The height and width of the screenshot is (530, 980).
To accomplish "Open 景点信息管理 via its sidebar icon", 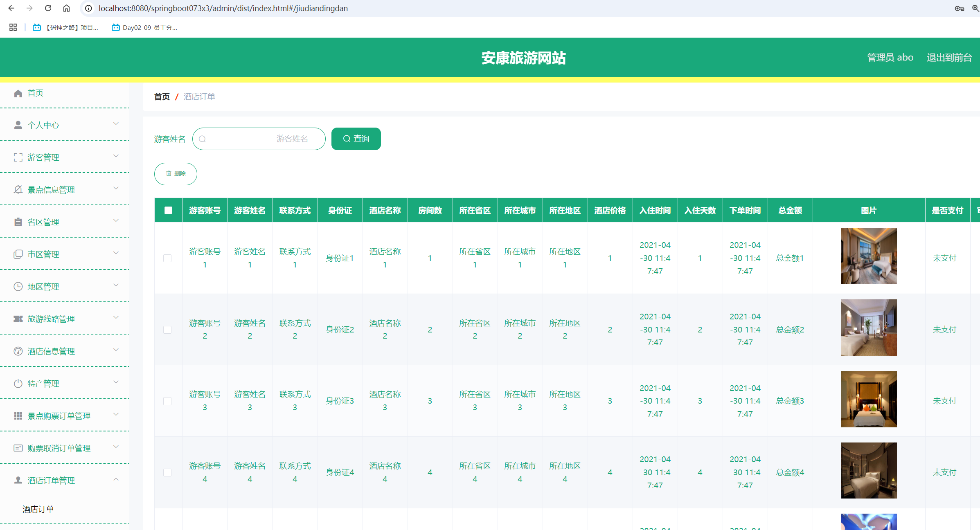I will pyautogui.click(x=18, y=189).
